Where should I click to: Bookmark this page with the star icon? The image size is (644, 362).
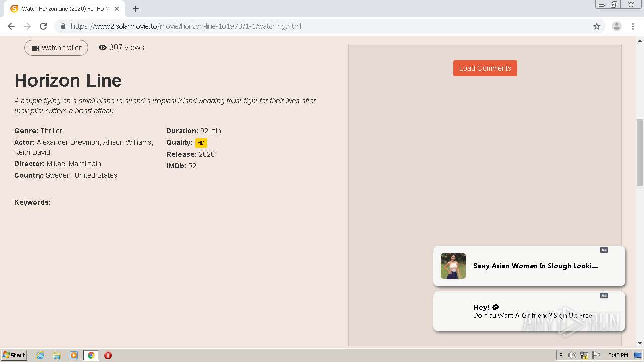[597, 26]
